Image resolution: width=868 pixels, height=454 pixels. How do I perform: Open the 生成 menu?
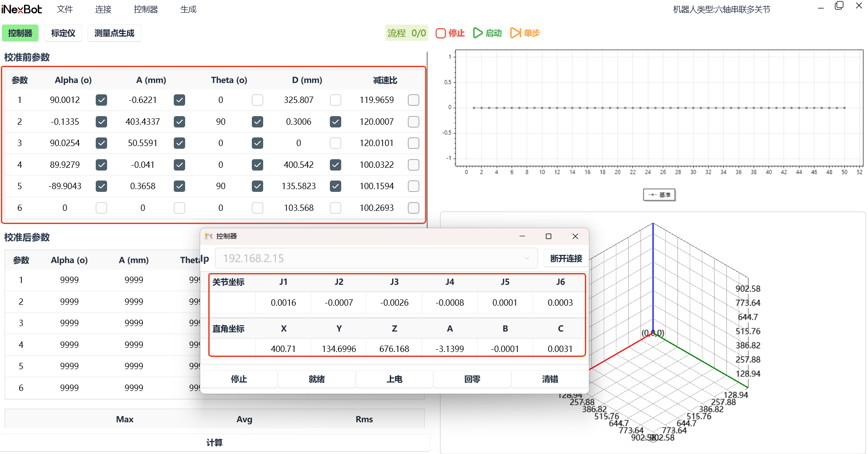click(188, 9)
